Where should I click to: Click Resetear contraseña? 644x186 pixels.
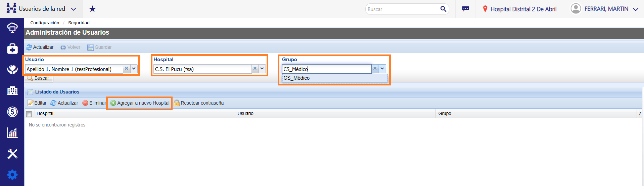[198, 103]
